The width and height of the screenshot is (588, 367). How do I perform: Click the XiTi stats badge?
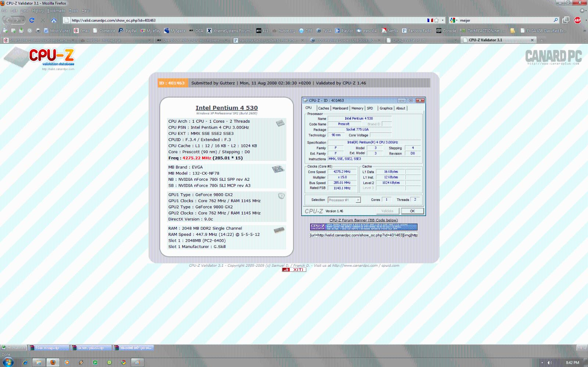coord(294,270)
